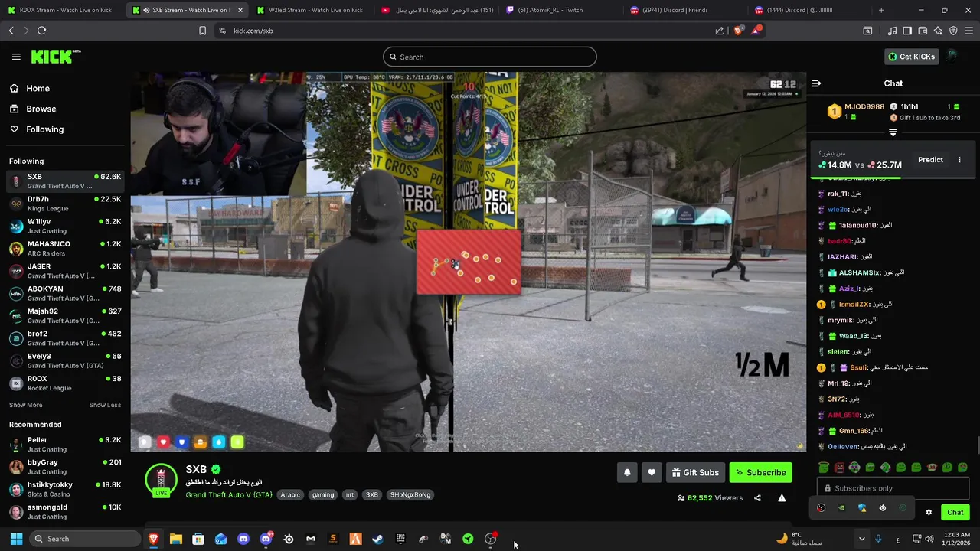Click the lime green reaction on player
This screenshot has width=980, height=551.
coord(237,442)
